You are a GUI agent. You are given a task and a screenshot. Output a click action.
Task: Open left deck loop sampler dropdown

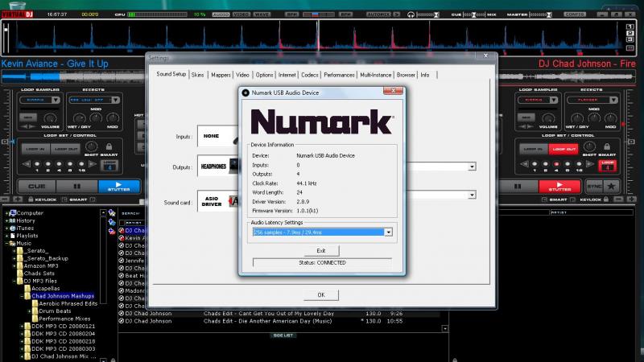pos(56,100)
